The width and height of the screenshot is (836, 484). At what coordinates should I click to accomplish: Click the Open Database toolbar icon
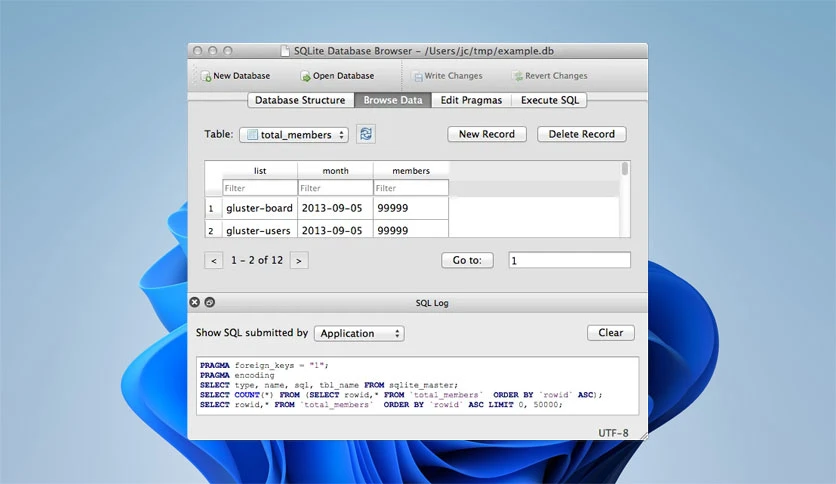(306, 76)
